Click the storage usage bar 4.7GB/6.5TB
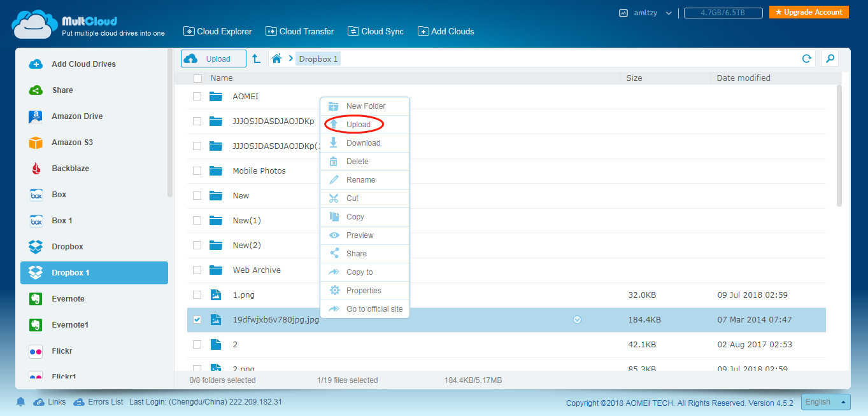Screen dimensions: 868x416 click(x=722, y=13)
